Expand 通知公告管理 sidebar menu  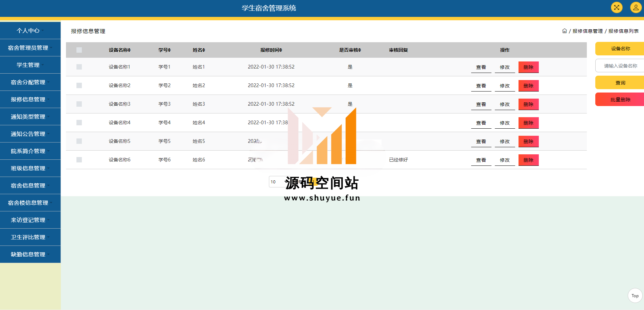[30, 134]
